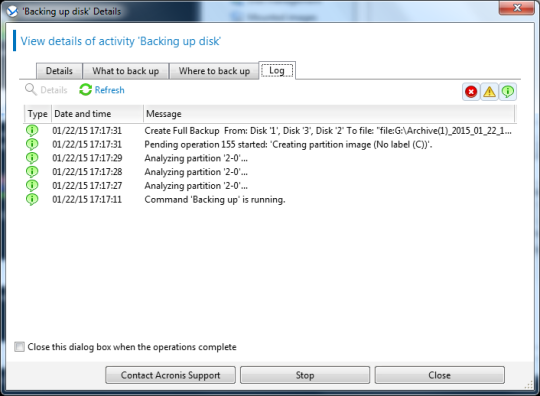This screenshot has width=540, height=396.
Task: Sort by the Message column header
Action: point(329,114)
